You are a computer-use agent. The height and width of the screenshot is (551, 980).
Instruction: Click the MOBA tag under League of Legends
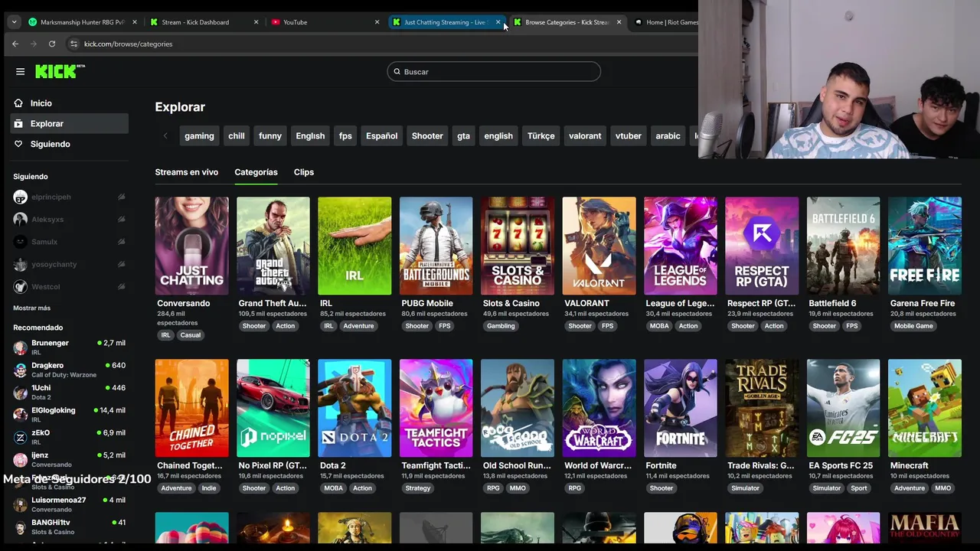coord(659,326)
